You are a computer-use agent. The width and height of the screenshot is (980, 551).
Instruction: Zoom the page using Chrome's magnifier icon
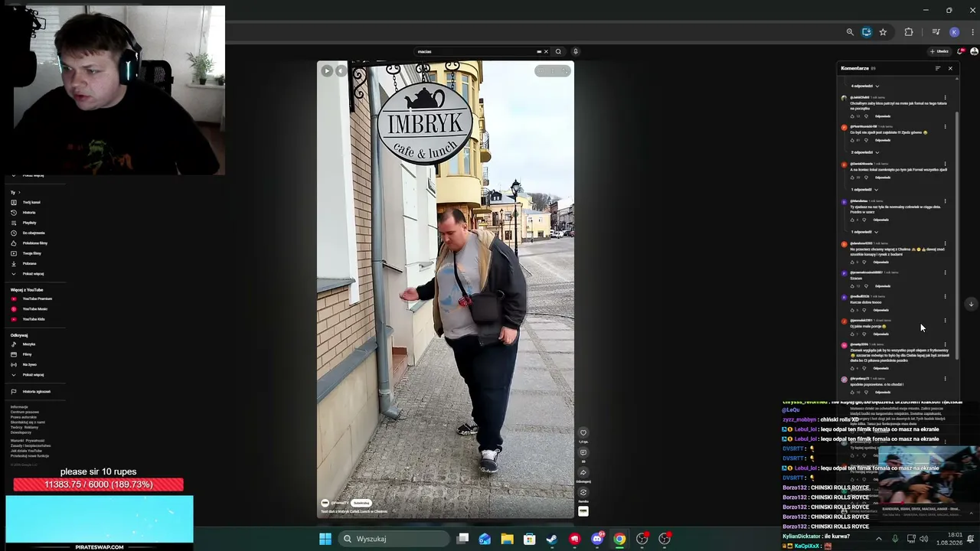[x=850, y=32]
